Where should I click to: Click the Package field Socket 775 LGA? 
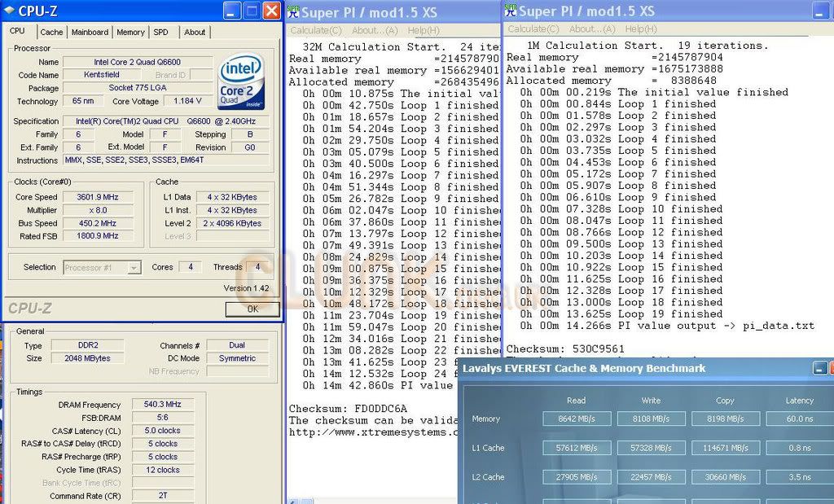[138, 88]
